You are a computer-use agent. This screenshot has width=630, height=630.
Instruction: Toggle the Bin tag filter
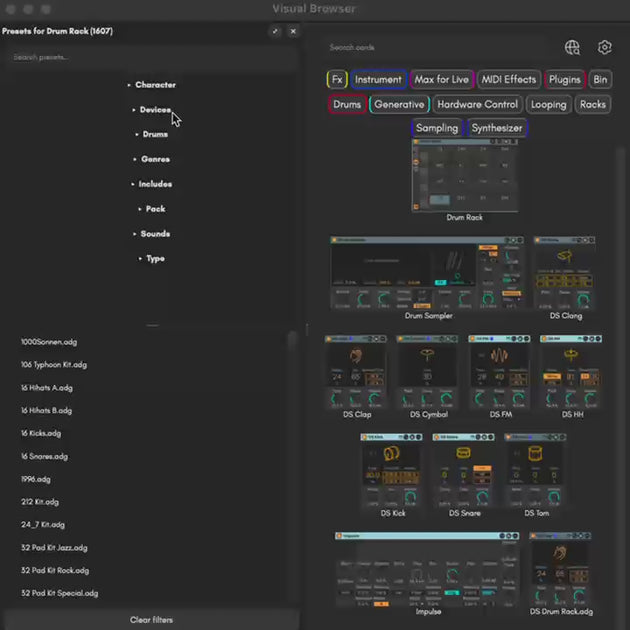pyautogui.click(x=600, y=80)
